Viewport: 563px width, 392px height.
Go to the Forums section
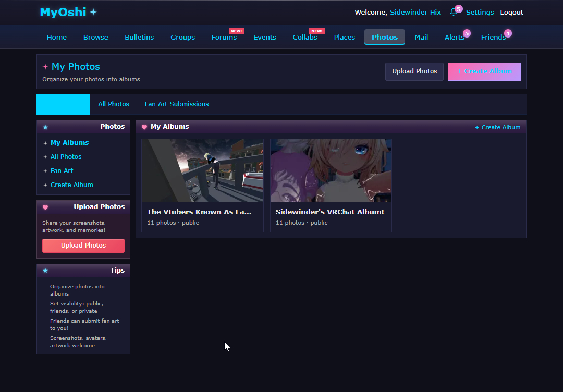(224, 38)
